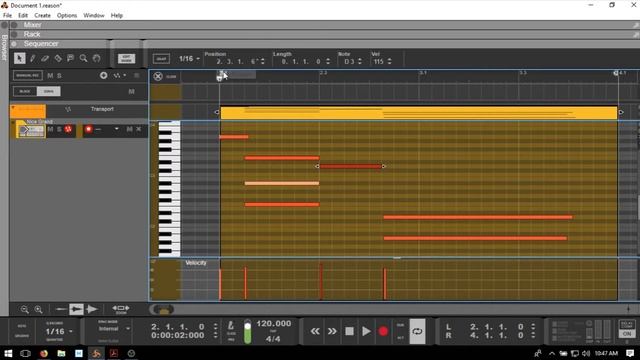This screenshot has width=640, height=360.
Task: Open Adobe Acrobat from the taskbar
Action: tap(113, 353)
